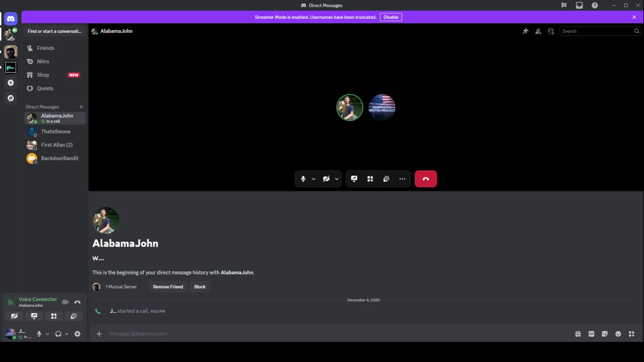
Task: Click Remove Friend button
Action: [x=168, y=287]
